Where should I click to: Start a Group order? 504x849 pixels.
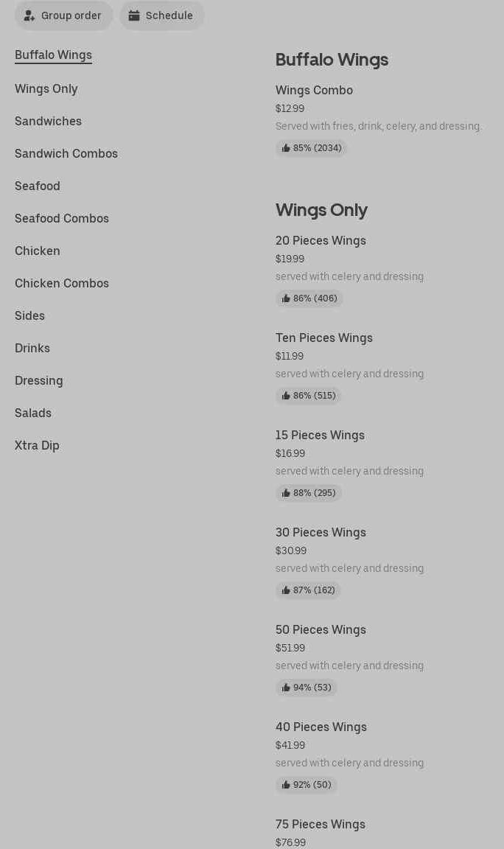[x=64, y=15]
